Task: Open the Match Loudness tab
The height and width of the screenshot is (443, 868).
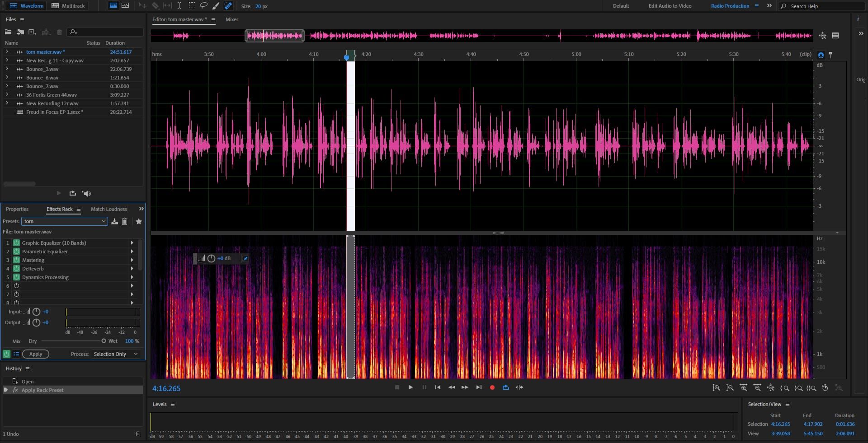Action: coord(108,209)
